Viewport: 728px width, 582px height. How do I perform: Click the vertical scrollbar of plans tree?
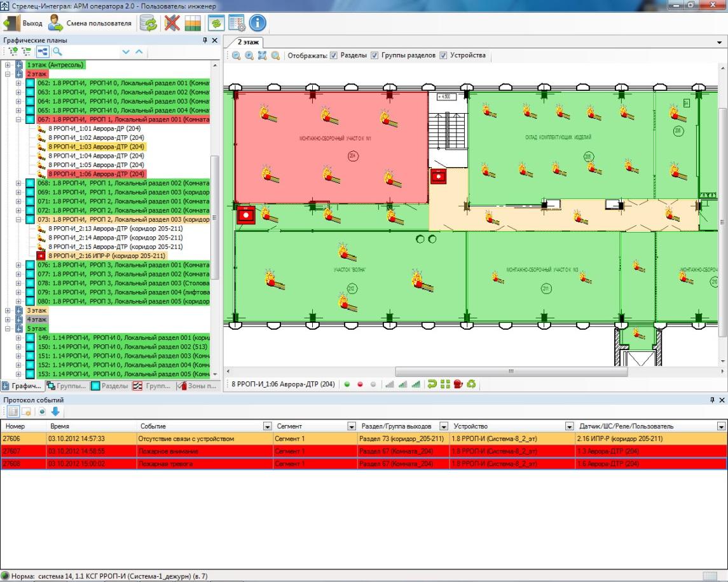tap(214, 217)
